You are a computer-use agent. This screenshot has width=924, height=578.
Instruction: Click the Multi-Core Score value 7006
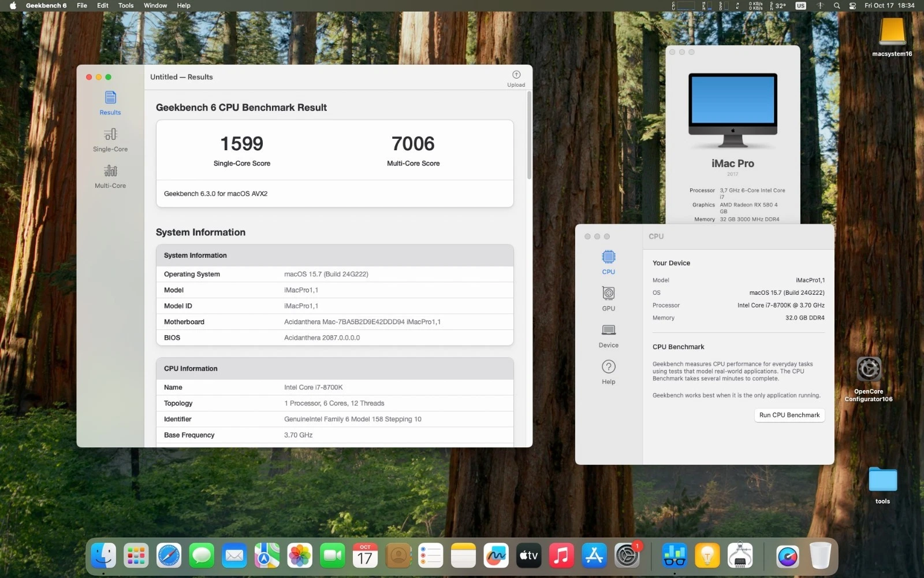413,143
